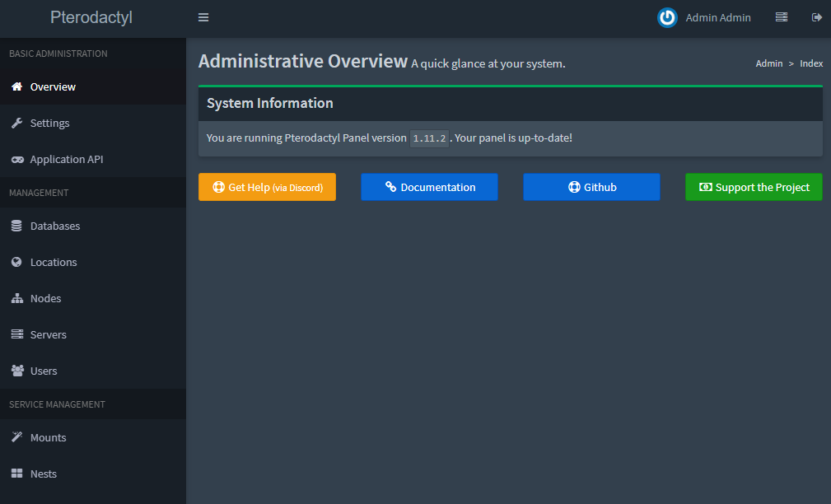Go to Application API section
831x504 pixels.
(93, 159)
